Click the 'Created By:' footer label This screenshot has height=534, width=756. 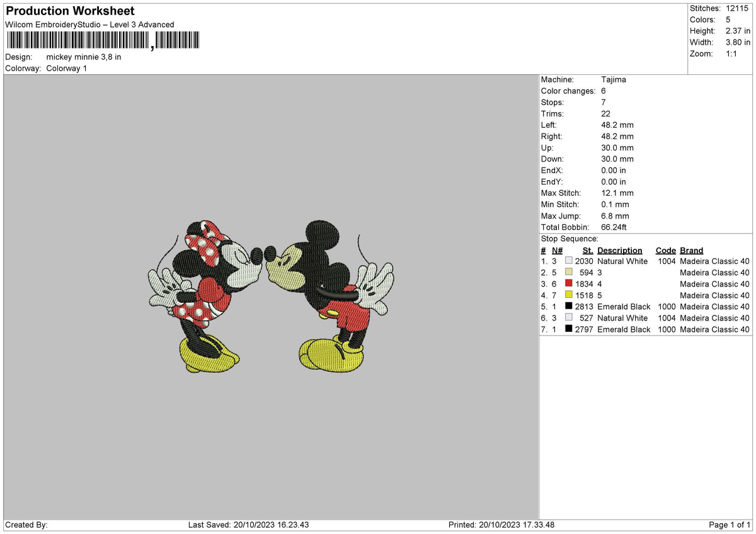[x=26, y=525]
